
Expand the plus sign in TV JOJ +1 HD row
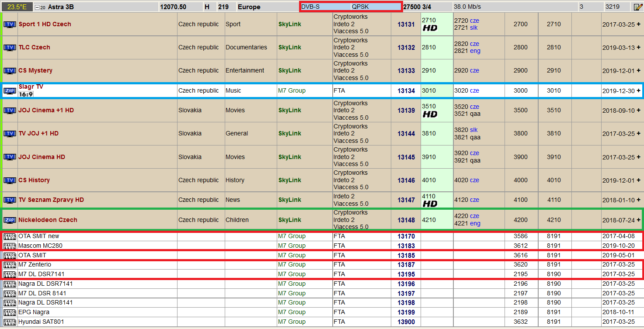point(639,134)
